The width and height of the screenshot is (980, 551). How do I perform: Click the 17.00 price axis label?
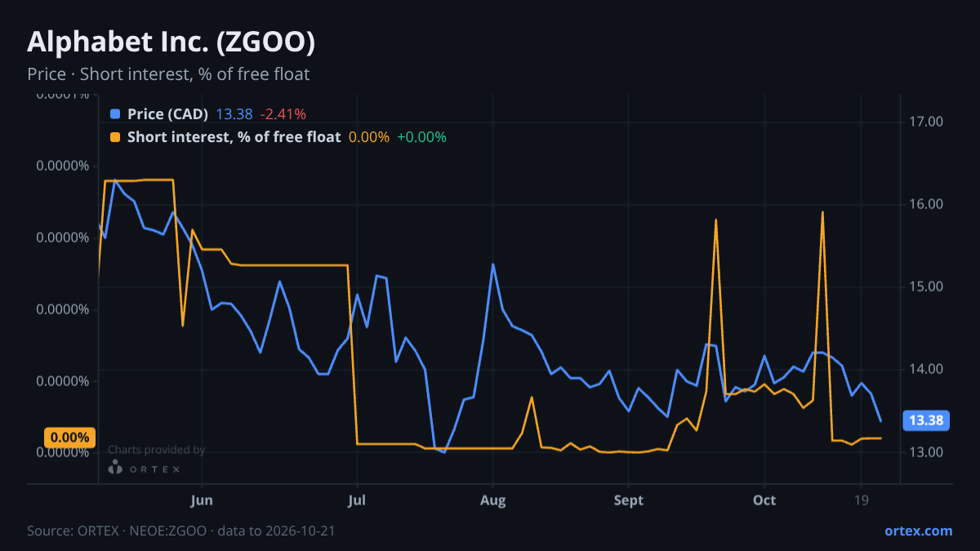[x=926, y=122]
